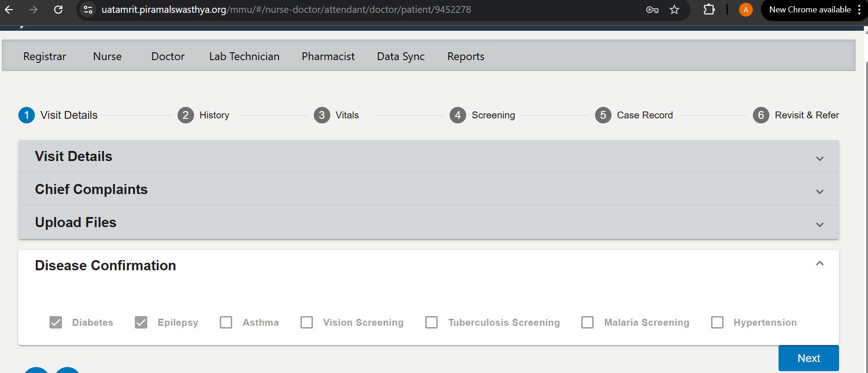Go back with the browser back arrow
The image size is (868, 373).
[x=9, y=10]
